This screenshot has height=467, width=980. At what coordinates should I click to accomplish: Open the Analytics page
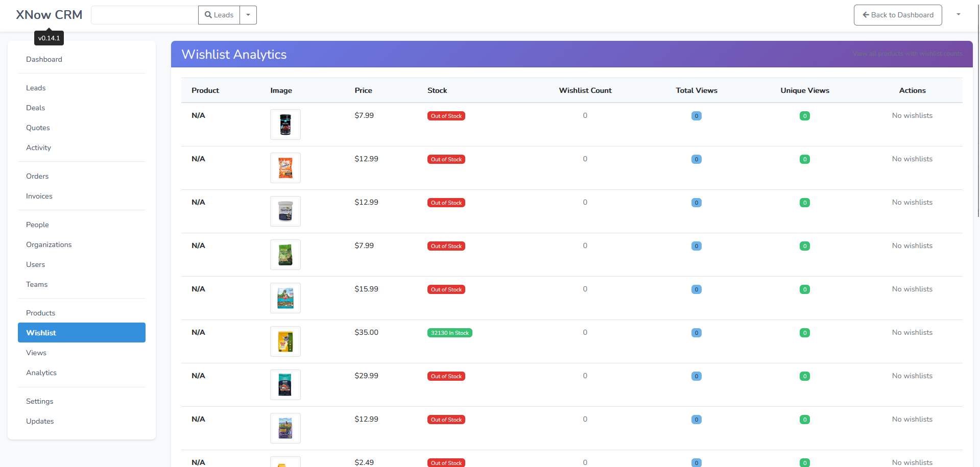[x=41, y=373]
